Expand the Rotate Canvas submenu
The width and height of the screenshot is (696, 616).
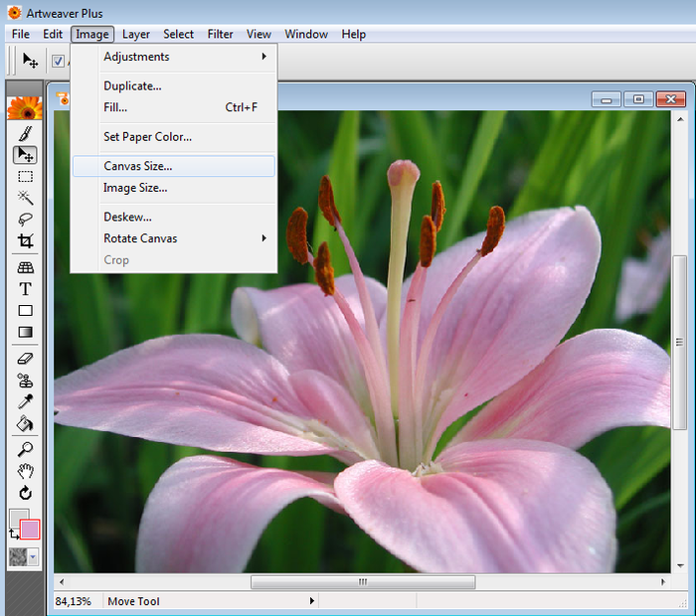point(174,238)
